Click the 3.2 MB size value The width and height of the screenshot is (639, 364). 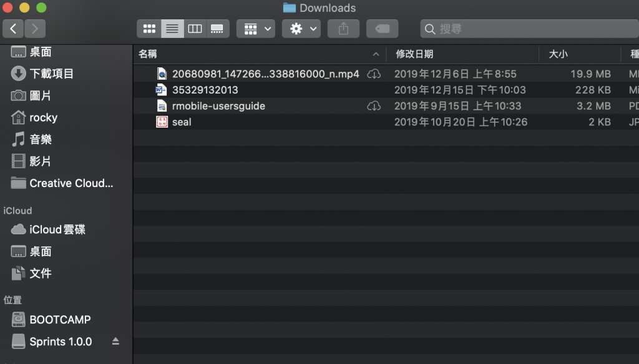point(593,106)
